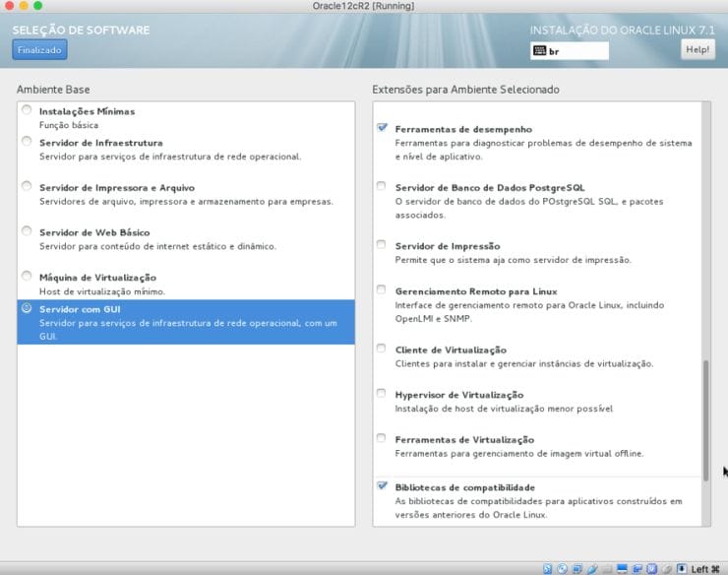Click 'SELEÇÃO DE SOFTWARE' title
The height and width of the screenshot is (575, 728).
pyautogui.click(x=81, y=31)
